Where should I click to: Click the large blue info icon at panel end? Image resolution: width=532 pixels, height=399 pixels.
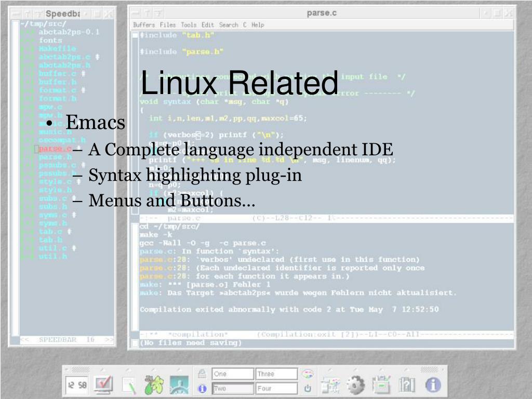click(x=433, y=385)
